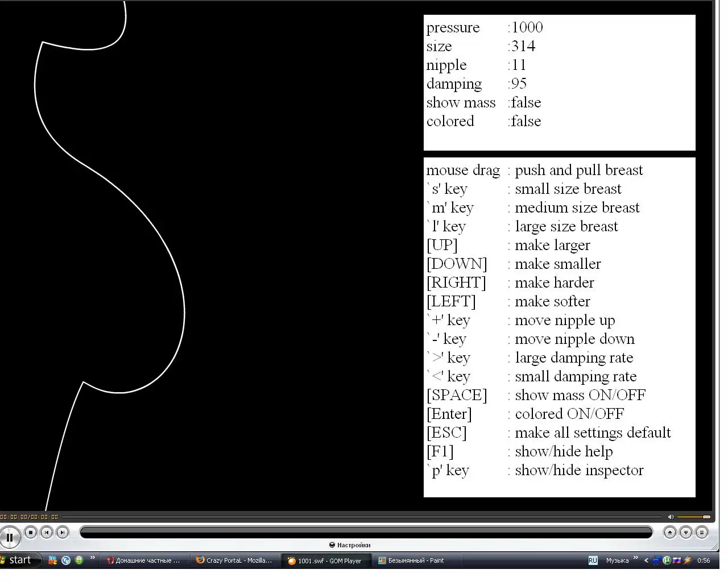Open the control panel equalizer button

(x=686, y=533)
